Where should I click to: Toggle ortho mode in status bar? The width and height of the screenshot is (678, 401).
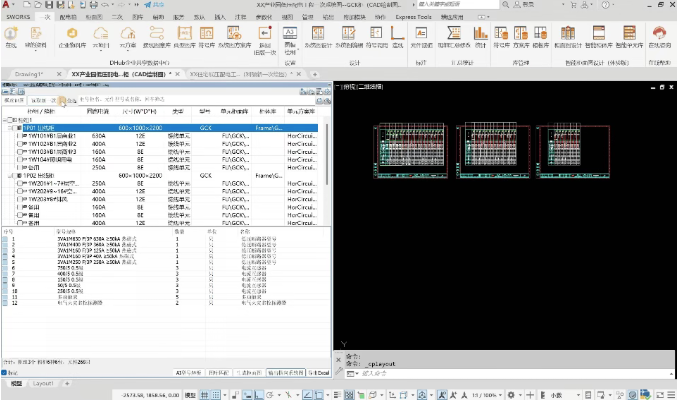click(x=259, y=395)
